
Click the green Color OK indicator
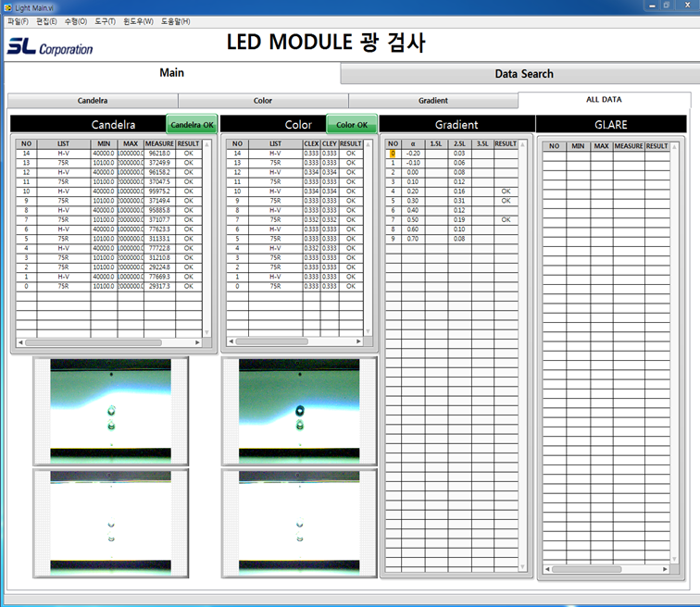[x=352, y=124]
